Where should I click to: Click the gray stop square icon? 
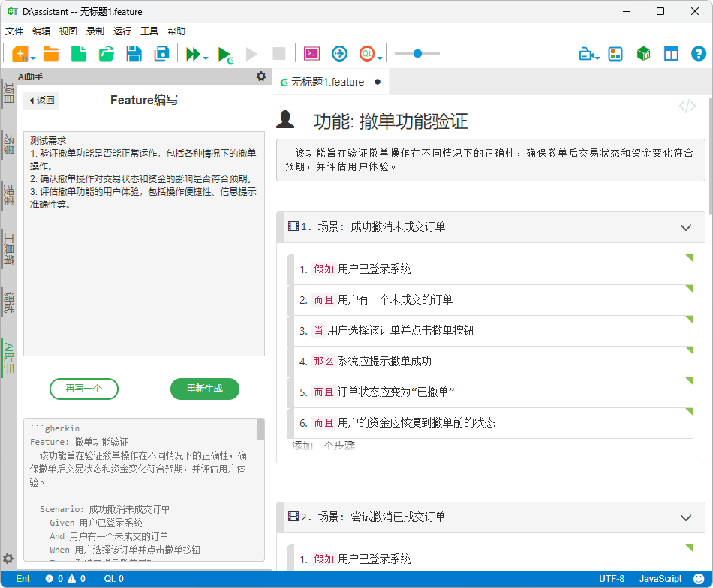click(x=278, y=53)
